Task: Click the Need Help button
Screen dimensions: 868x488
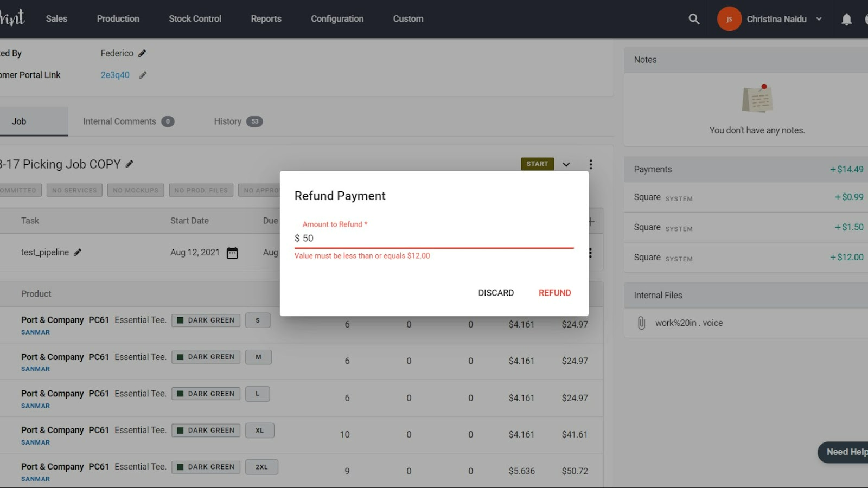Action: (x=844, y=452)
